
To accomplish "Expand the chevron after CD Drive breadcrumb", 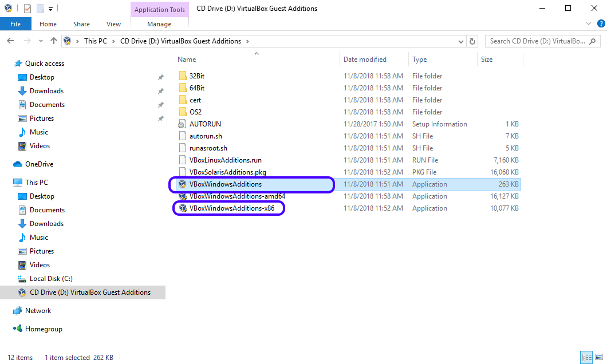I will pyautogui.click(x=247, y=41).
